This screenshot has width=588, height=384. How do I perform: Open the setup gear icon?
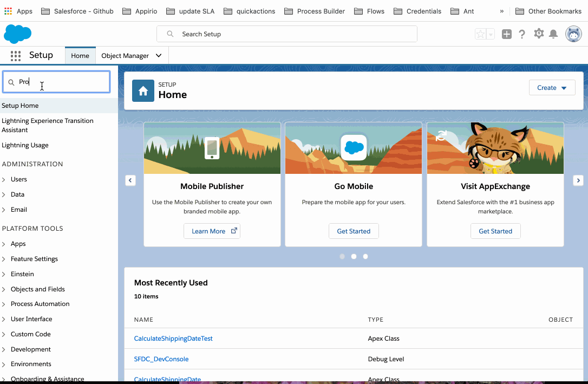[539, 34]
